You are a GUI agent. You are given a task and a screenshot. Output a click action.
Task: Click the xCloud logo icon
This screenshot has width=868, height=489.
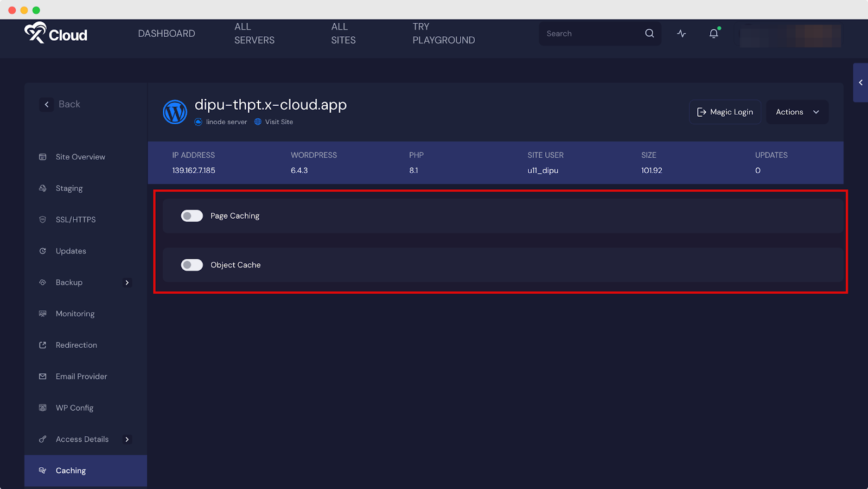[36, 33]
